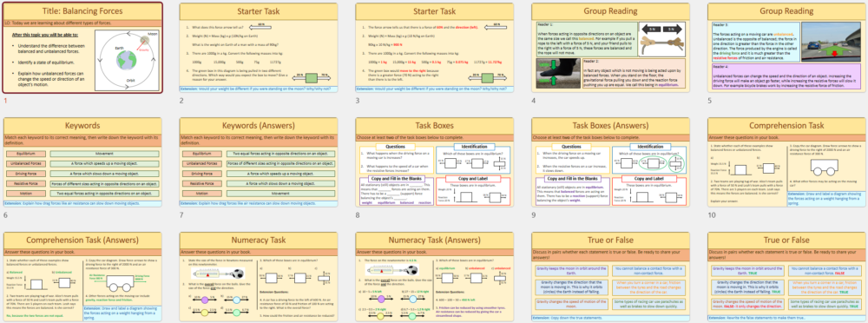
Task: Click the slide number label '8'
Action: [x=358, y=215]
